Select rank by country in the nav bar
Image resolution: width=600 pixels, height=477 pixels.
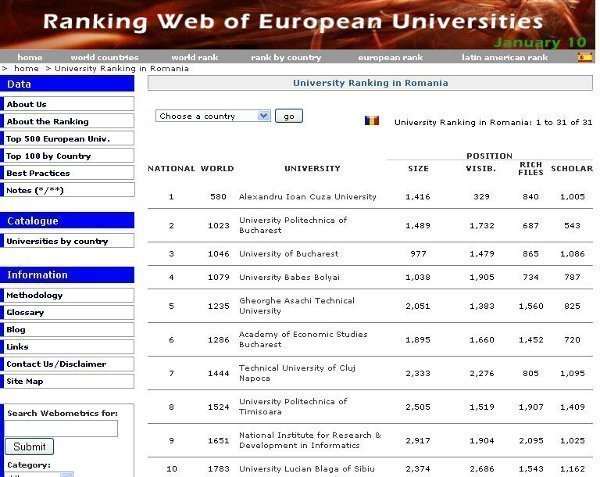pos(286,57)
